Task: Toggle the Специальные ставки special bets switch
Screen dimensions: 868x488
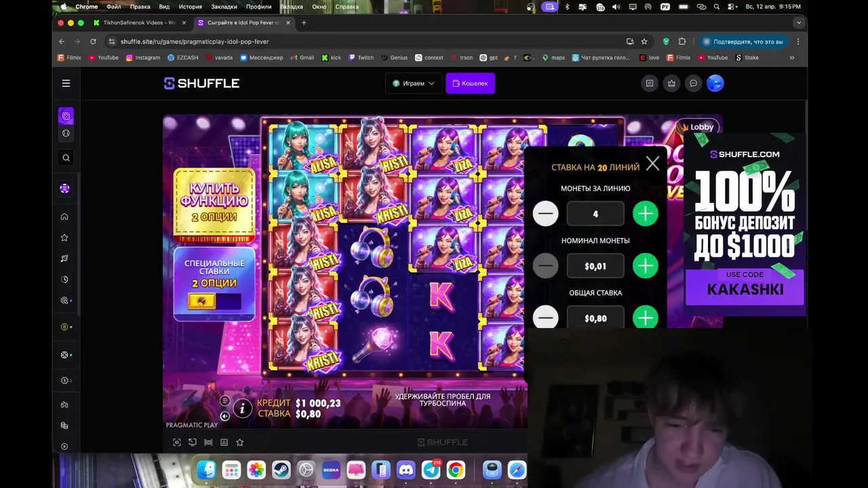Action: pyautogui.click(x=214, y=302)
